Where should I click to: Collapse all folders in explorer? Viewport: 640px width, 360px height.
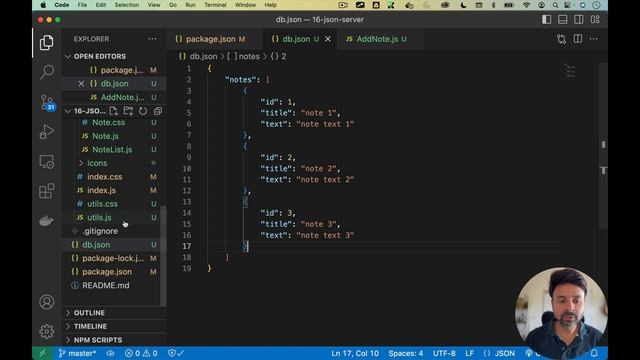pos(158,111)
